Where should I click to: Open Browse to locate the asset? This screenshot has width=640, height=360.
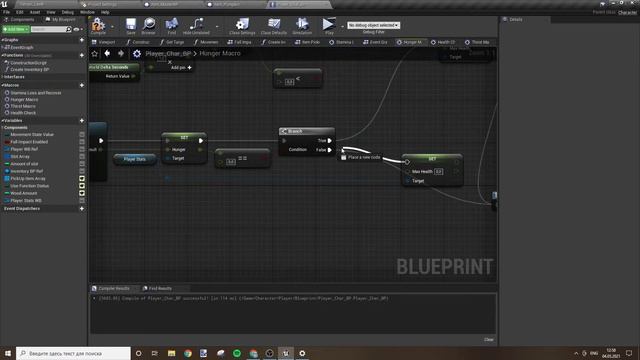(x=149, y=25)
